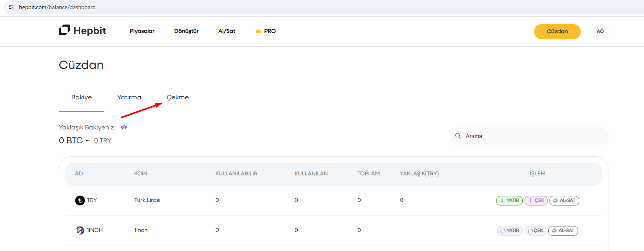Click the site info icon in address bar
644x251 pixels.
[x=11, y=7]
